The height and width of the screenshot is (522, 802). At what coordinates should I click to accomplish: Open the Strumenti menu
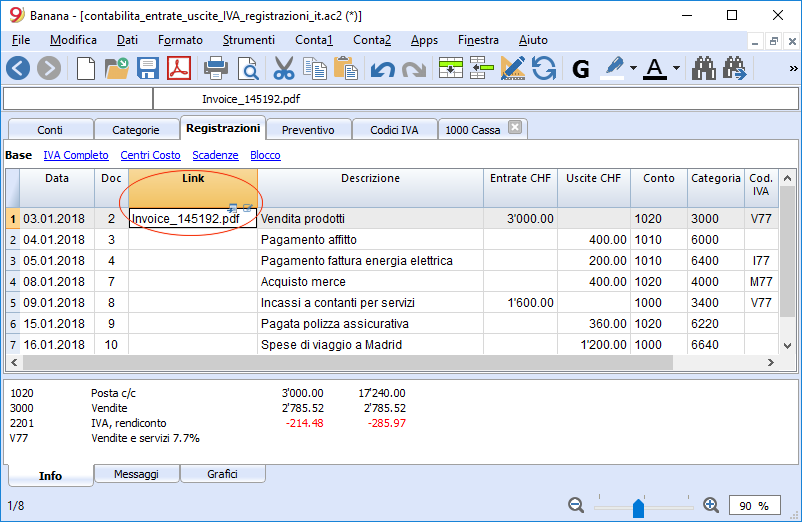pyautogui.click(x=249, y=40)
